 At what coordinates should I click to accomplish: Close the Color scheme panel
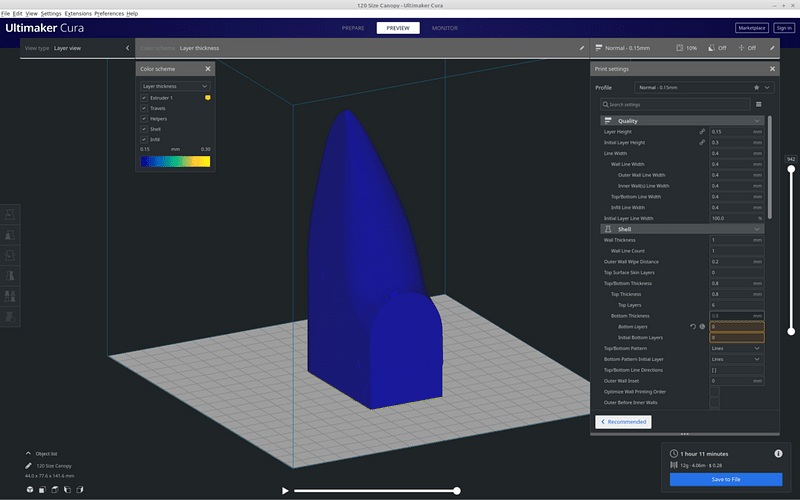coord(208,69)
